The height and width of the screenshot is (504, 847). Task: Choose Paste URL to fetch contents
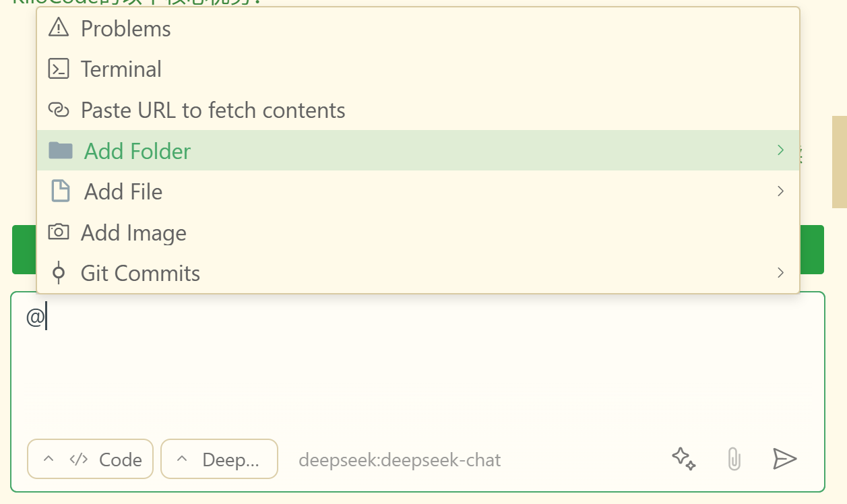tap(418, 110)
